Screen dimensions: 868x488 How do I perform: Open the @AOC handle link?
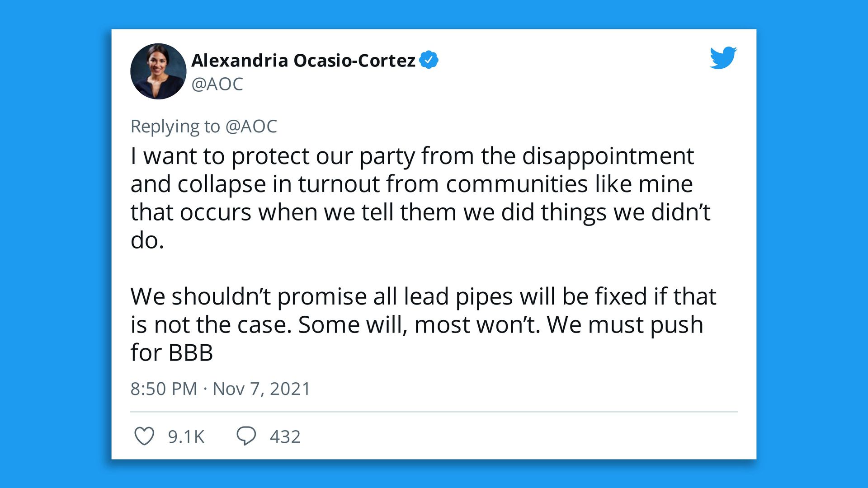tap(217, 84)
